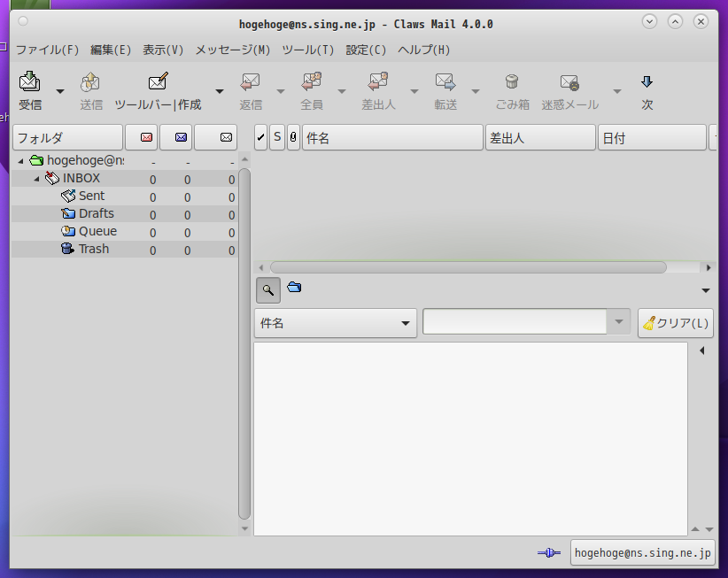The height and width of the screenshot is (578, 728).
Task: Click the window menu circle in title bar
Action: click(23, 21)
